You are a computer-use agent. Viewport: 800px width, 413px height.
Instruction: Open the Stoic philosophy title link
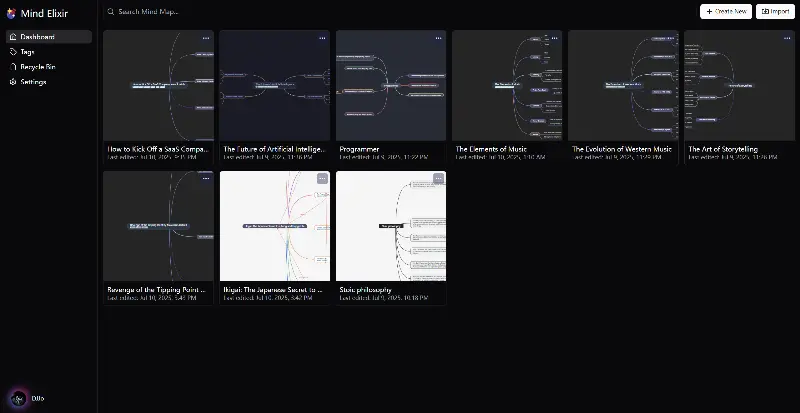coord(365,289)
